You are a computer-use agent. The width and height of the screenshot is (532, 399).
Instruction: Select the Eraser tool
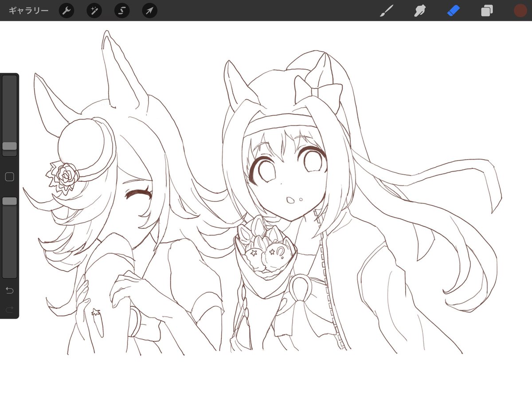click(x=454, y=11)
